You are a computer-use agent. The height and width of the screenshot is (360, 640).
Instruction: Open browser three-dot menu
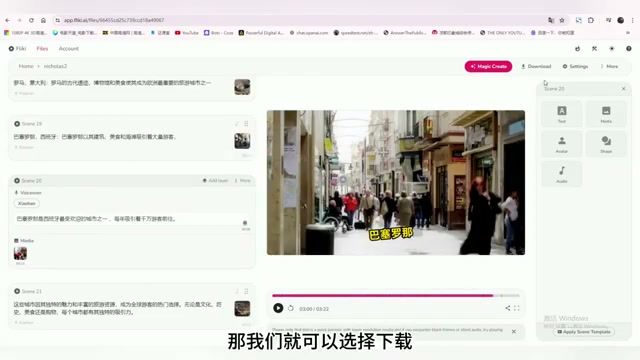[633, 20]
